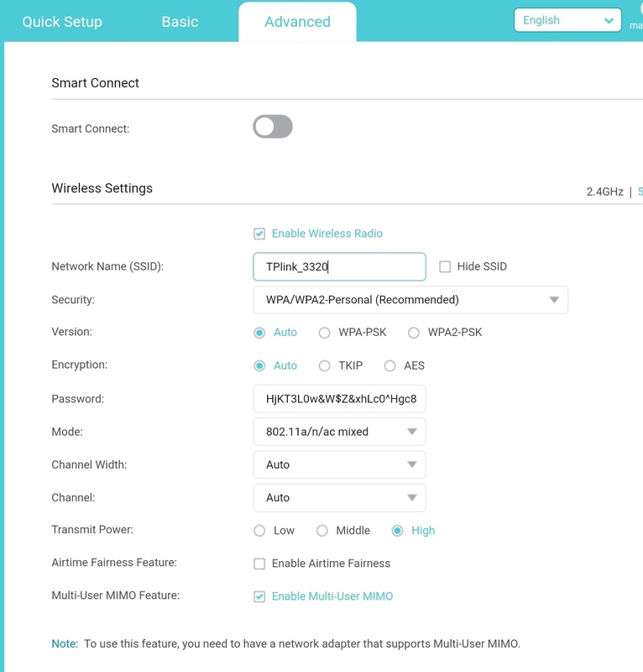643x672 pixels.
Task: Open the Channel Width dropdown
Action: click(x=339, y=465)
